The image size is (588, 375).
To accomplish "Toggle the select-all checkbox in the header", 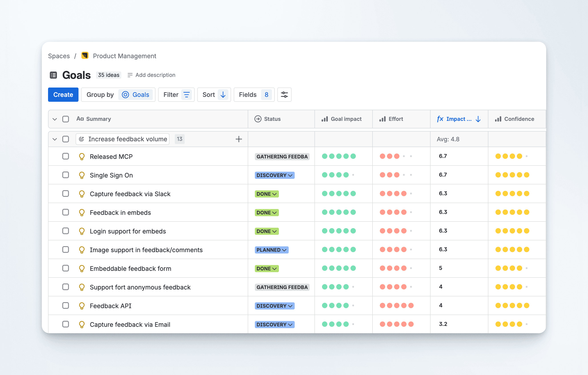I will coord(65,119).
